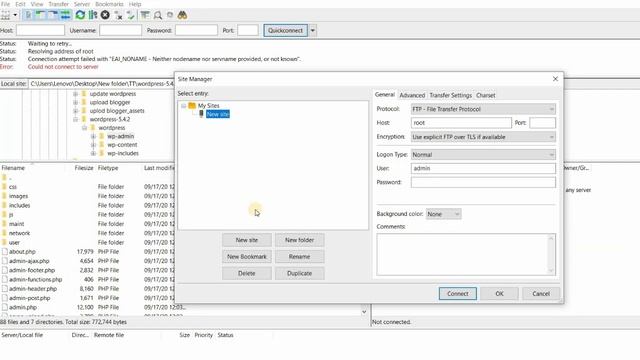Open the Transfer menu
Viewport: 640px width, 360px height.
[x=58, y=4]
